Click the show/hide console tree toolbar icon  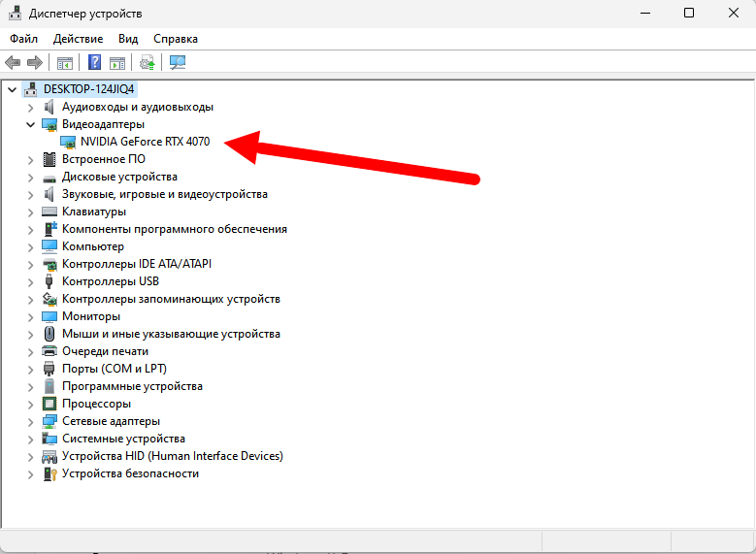click(x=65, y=63)
